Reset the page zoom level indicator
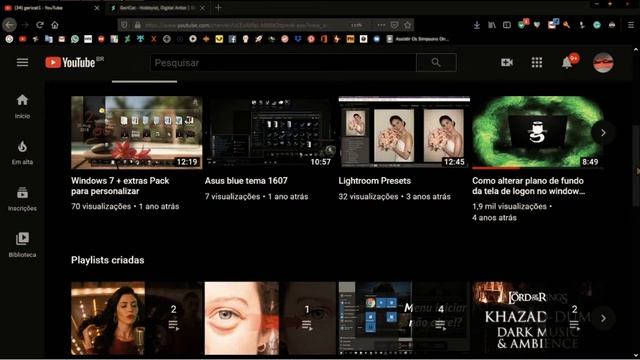 [356, 25]
